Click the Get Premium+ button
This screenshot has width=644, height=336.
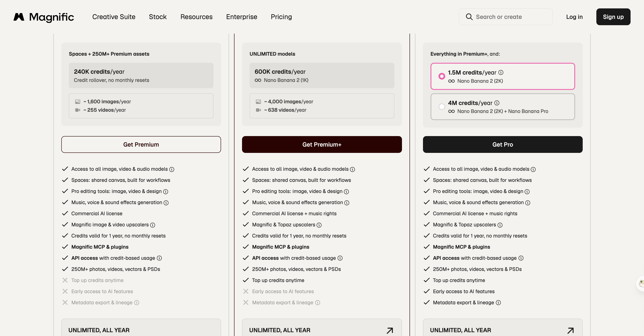[x=322, y=144]
